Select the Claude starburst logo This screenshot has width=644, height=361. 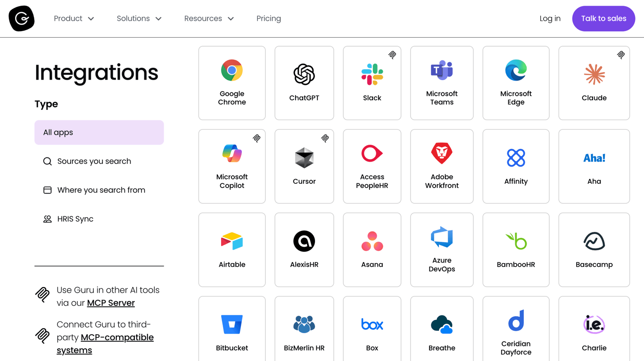pos(594,74)
